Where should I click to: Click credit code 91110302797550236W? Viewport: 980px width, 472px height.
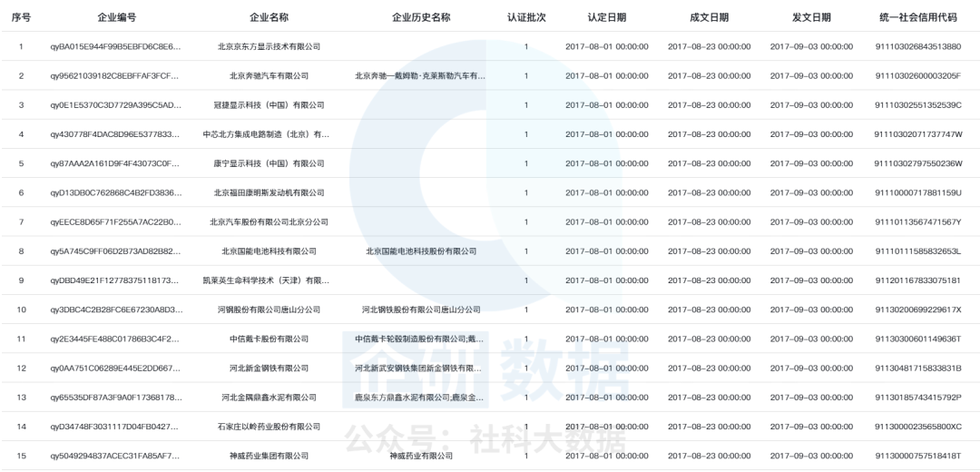[x=917, y=163]
